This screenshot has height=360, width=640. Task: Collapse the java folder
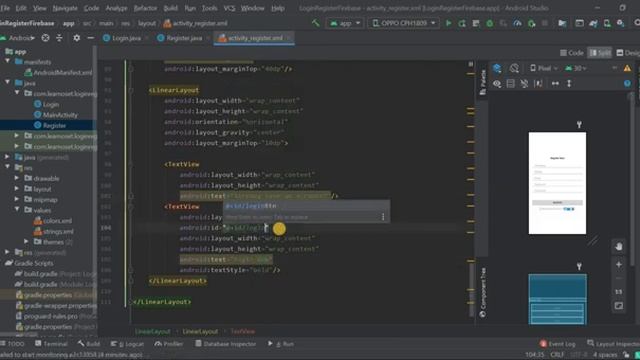8,83
